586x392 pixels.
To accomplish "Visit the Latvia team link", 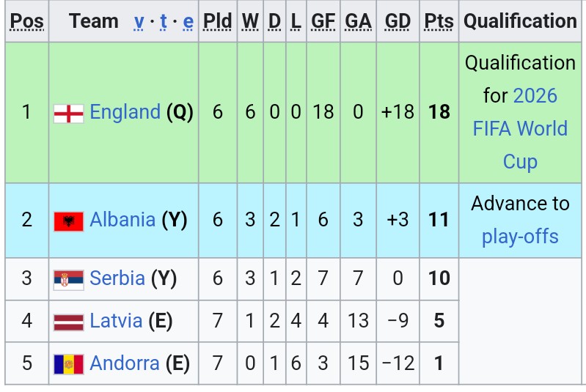I will coord(116,320).
